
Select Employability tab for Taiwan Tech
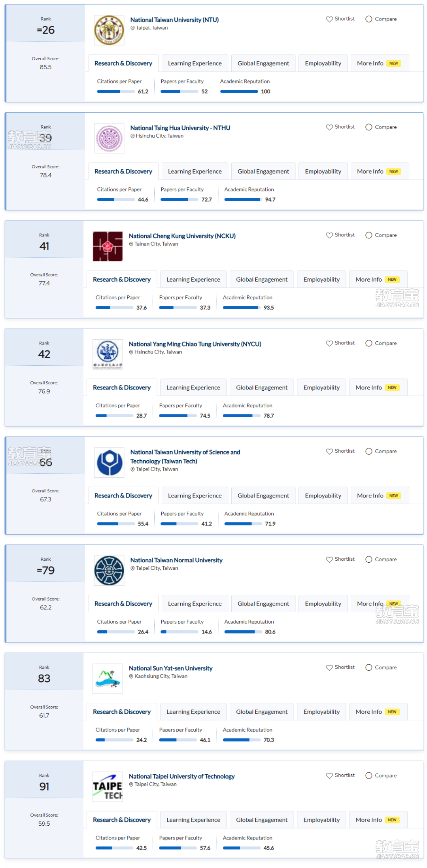click(323, 495)
